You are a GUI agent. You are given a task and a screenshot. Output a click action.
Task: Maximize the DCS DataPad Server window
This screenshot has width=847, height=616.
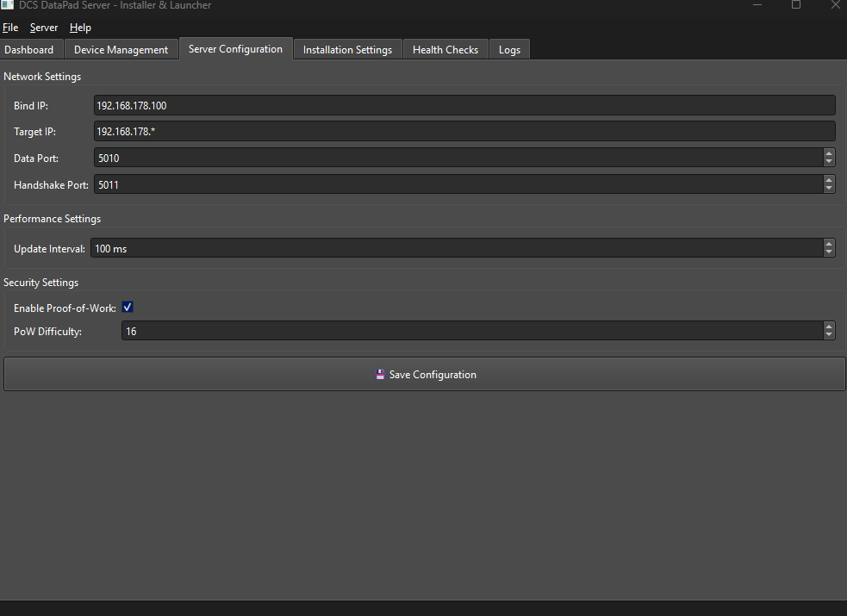(796, 5)
